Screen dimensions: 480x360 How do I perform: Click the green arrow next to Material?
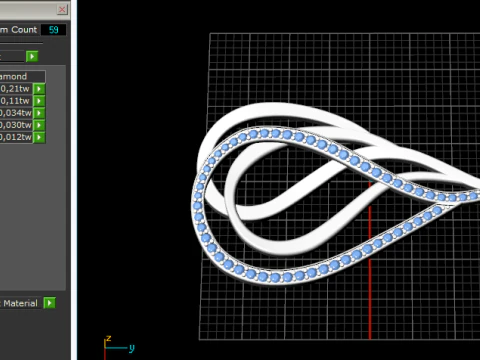click(50, 303)
